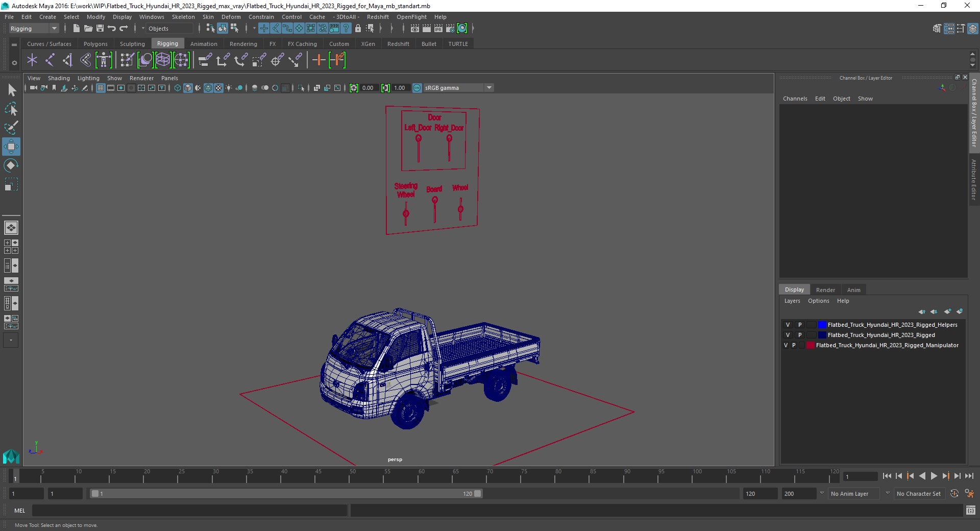The image size is (980, 531).
Task: Open the viewport Shading menu
Action: pos(59,78)
